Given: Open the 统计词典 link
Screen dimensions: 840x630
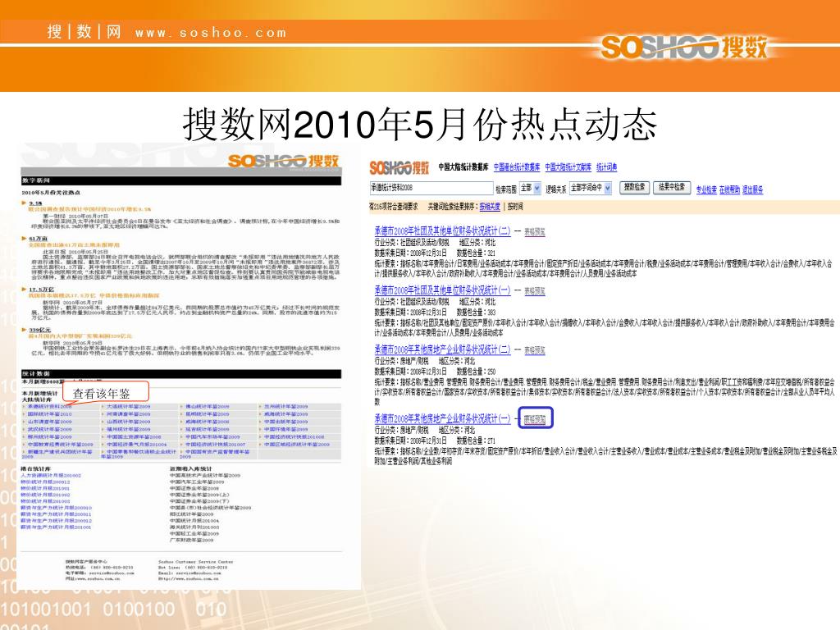Looking at the screenshot, I should point(606,167).
